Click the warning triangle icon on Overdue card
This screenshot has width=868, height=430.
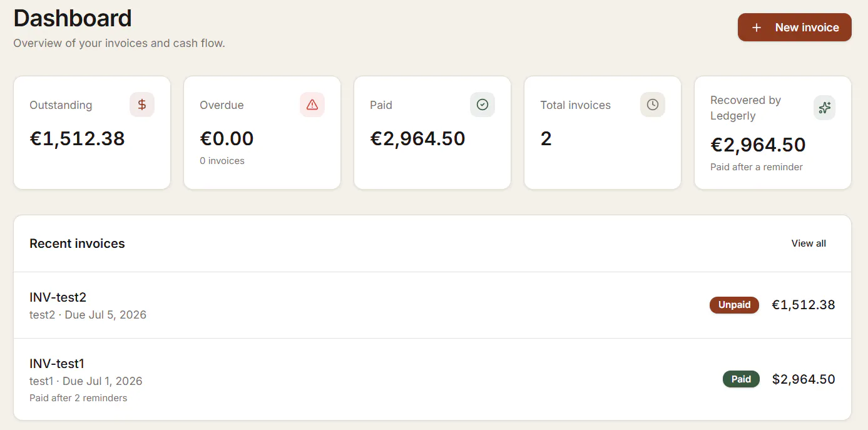312,105
